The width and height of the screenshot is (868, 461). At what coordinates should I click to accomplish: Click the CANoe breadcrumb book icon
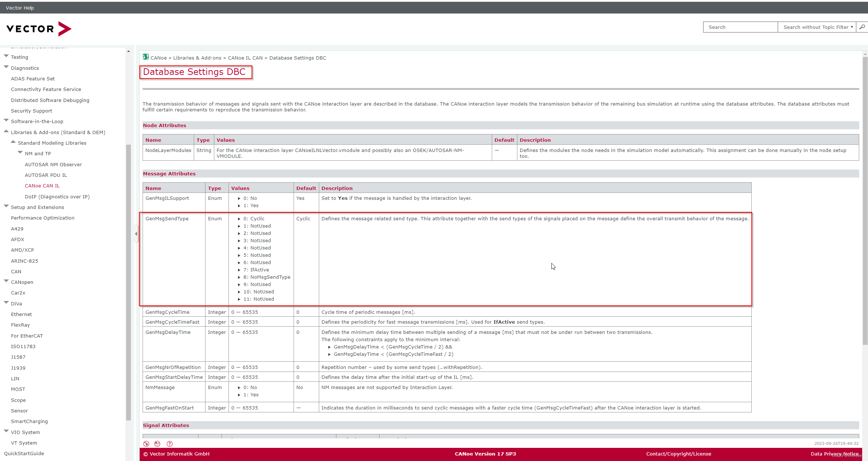pos(146,57)
